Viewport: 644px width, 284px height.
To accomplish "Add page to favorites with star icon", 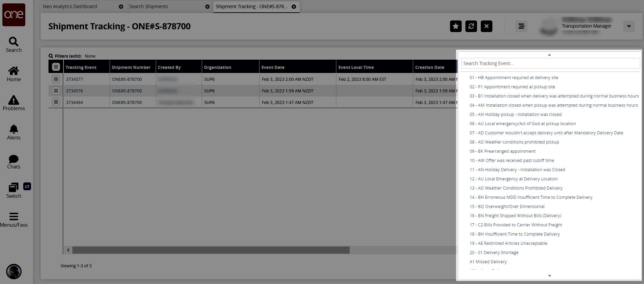I will point(456,26).
